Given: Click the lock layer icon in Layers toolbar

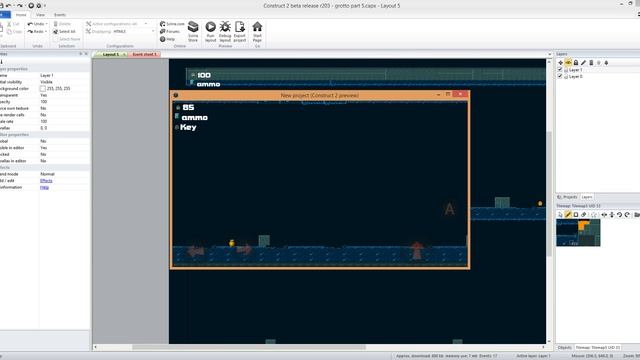Looking at the screenshot, I should tap(576, 62).
